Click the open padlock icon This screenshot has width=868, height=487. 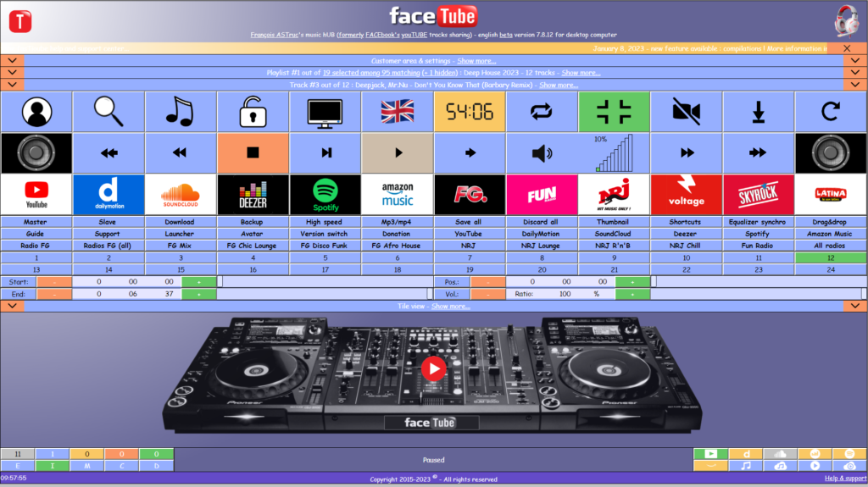(253, 112)
